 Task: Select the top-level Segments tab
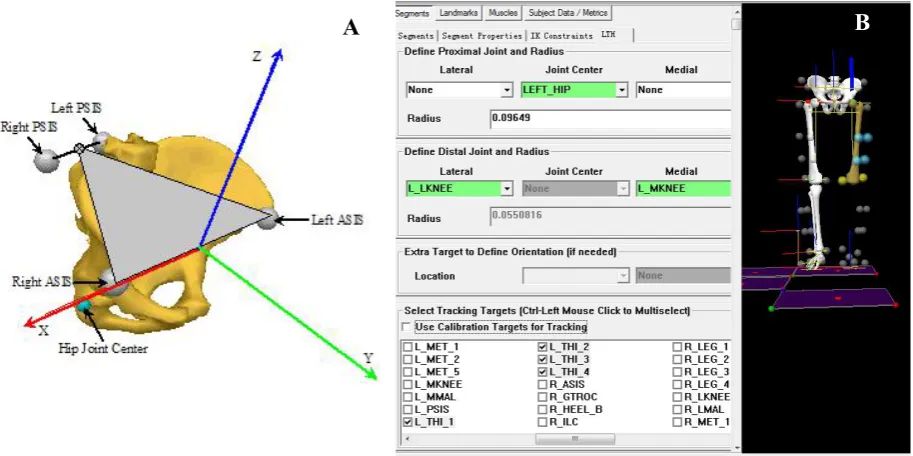click(x=413, y=13)
